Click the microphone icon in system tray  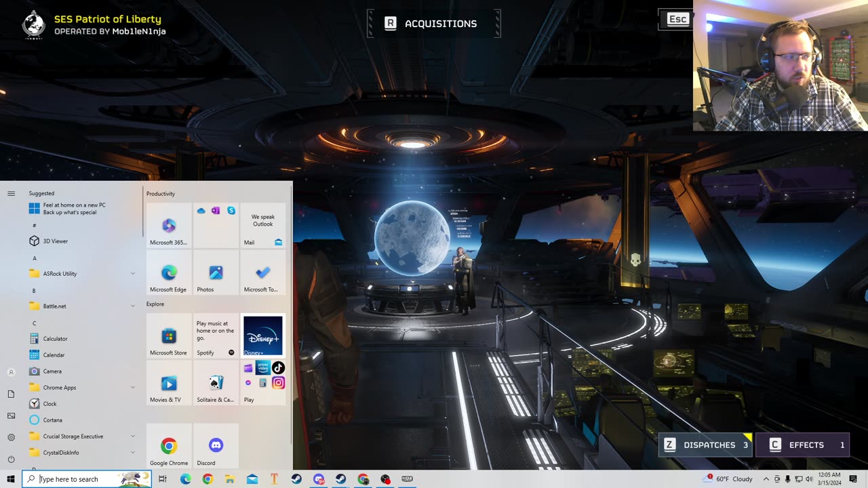tap(787, 479)
